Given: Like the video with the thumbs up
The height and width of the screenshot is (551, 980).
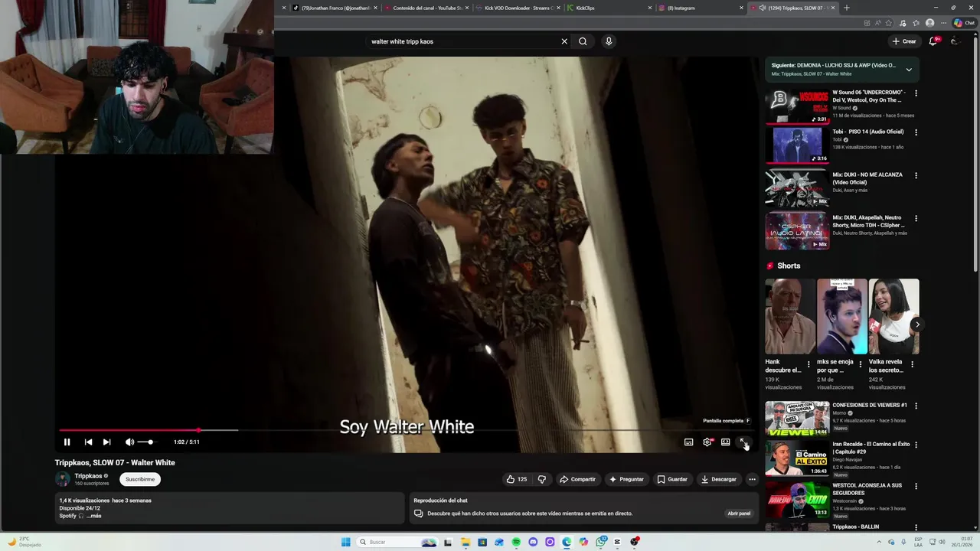Looking at the screenshot, I should coord(517,479).
